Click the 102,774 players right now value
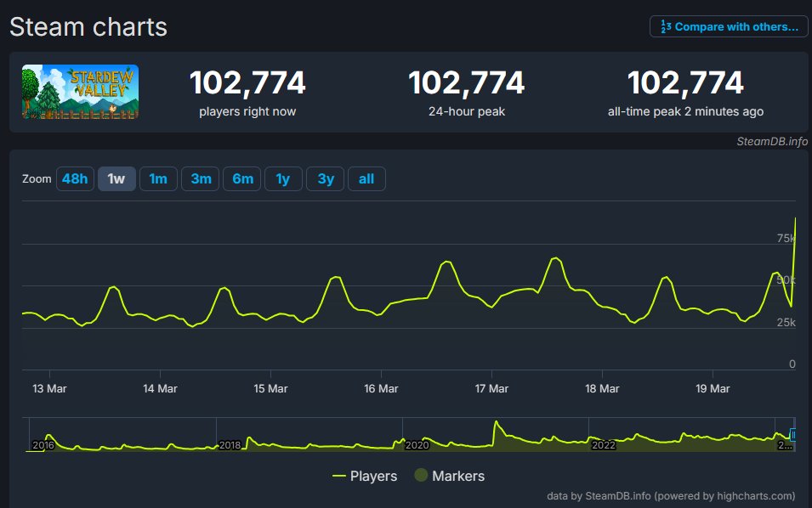This screenshot has height=508, width=812. pyautogui.click(x=247, y=82)
